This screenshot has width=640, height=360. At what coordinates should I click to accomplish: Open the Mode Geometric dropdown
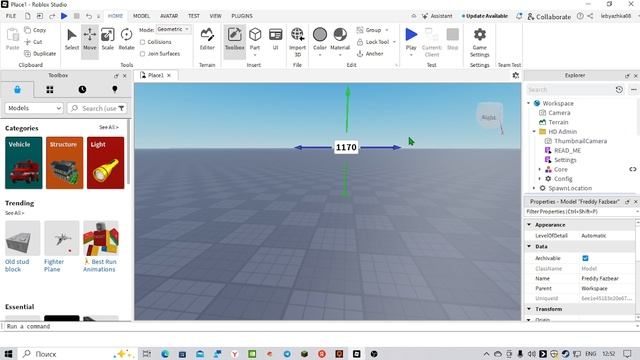coord(173,29)
